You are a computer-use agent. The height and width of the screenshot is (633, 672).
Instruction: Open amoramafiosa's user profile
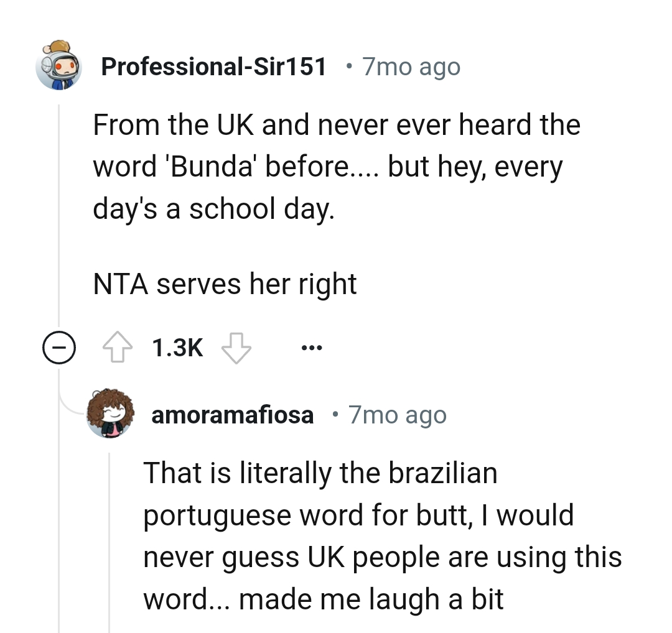(232, 414)
